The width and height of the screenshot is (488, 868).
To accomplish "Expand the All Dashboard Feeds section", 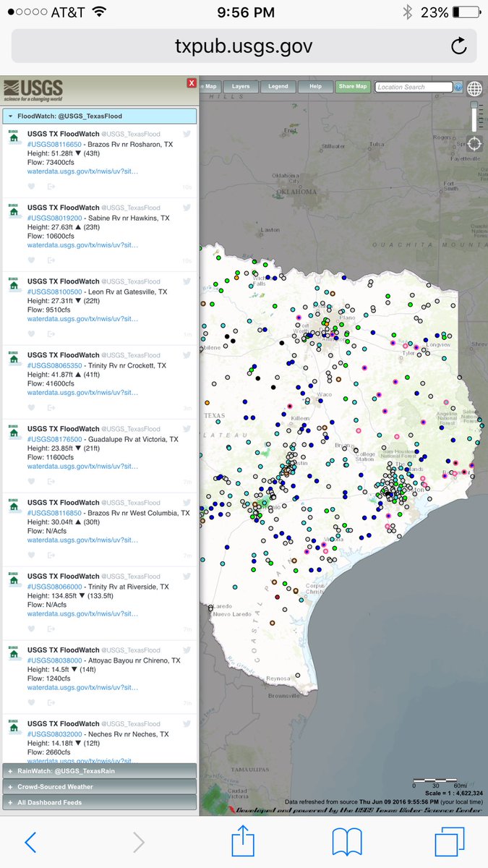I will pos(99,802).
